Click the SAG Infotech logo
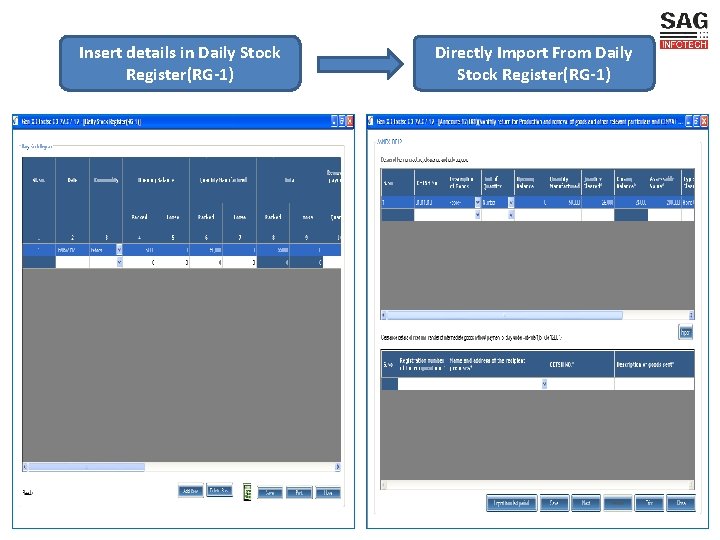720x540 pixels. coord(684,30)
